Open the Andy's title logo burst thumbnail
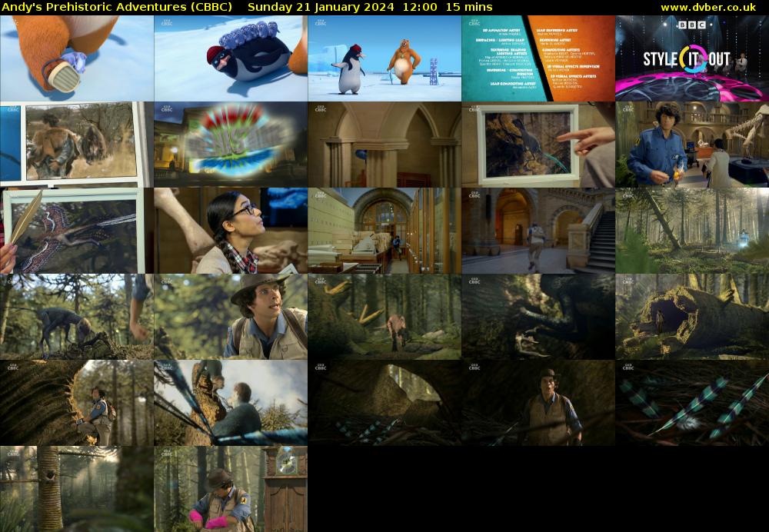The image size is (769, 532). (x=231, y=145)
